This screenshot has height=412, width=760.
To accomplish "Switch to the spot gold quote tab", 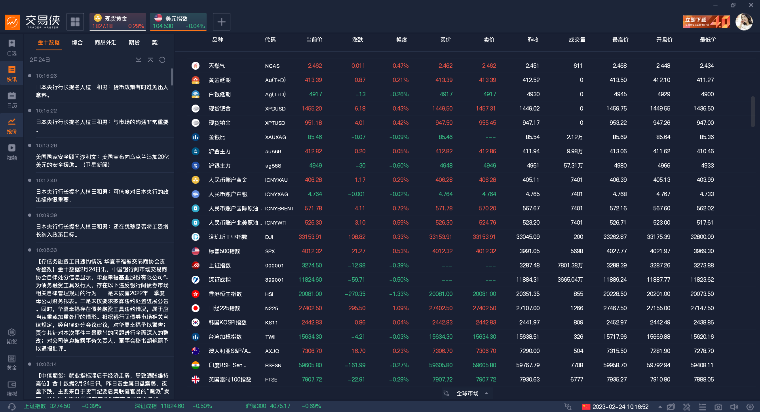I will click(x=118, y=22).
